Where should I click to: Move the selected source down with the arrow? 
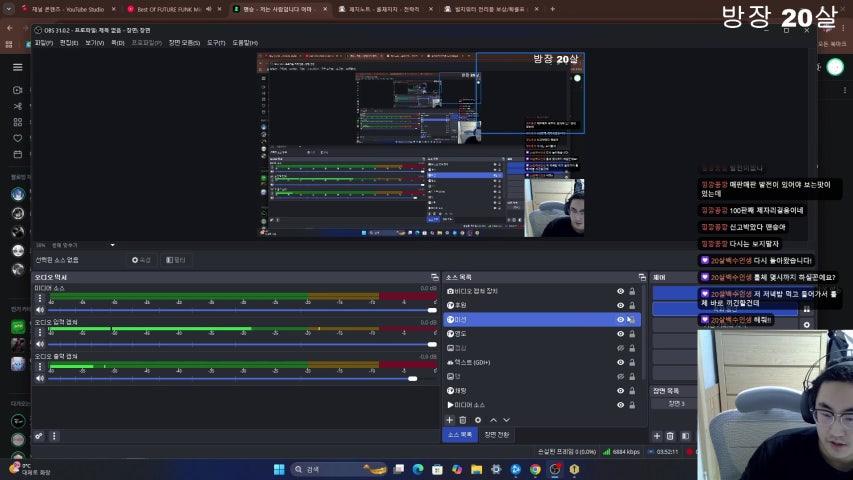[x=506, y=420]
